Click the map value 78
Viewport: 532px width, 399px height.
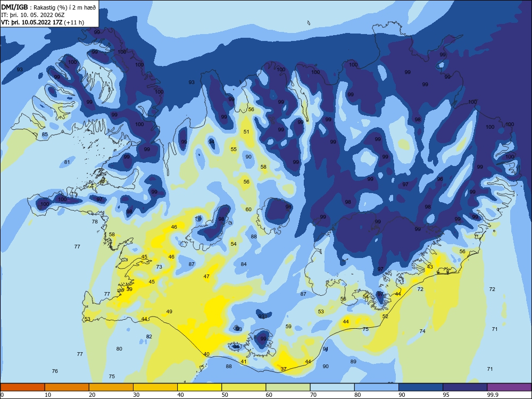coord(95,221)
